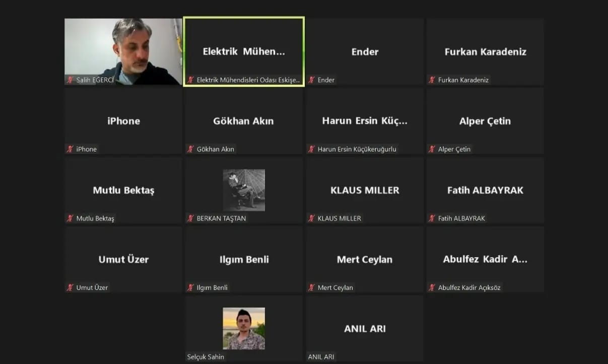Click the Harun Ersin Küçükeruğurlu name label
This screenshot has height=364, width=608.
tap(357, 149)
